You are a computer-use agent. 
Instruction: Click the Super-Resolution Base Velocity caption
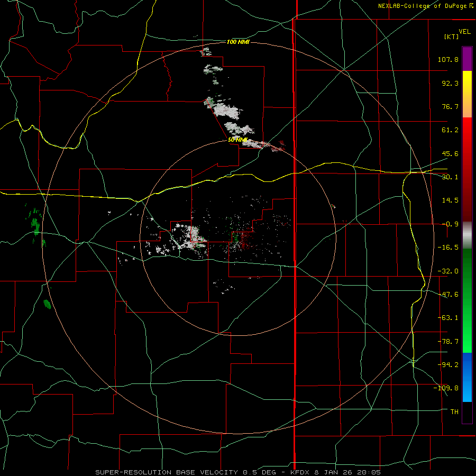click(x=237, y=472)
